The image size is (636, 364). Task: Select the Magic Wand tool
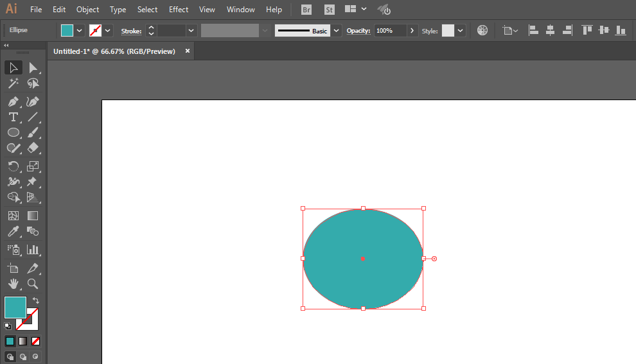[13, 83]
